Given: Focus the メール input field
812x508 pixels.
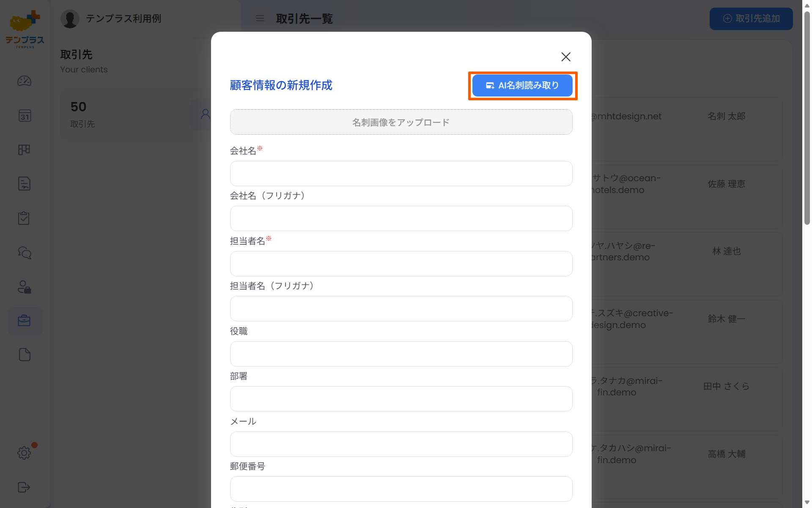Looking at the screenshot, I should click(401, 444).
